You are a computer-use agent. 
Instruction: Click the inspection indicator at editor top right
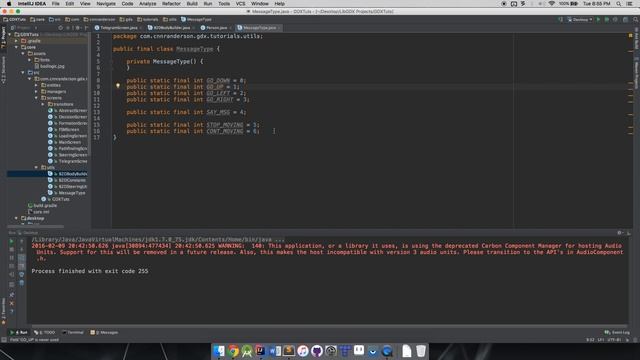631,36
